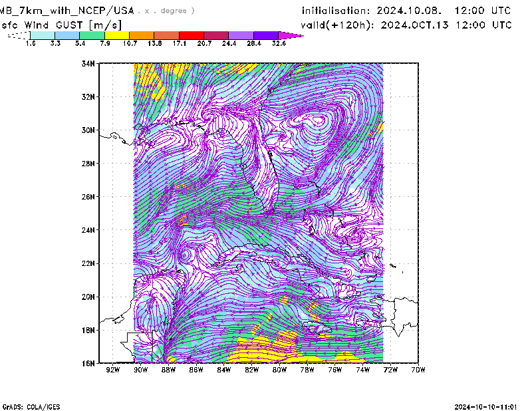Click the 90W longitude label
Image resolution: width=532 pixels, height=411 pixels.
pos(141,370)
